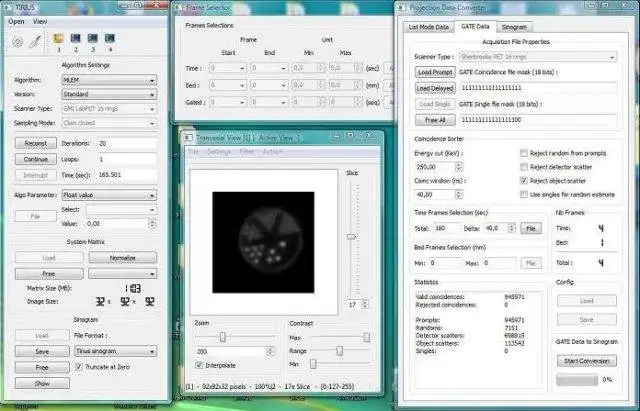Click the Load Prompt button
Image resolution: width=640 pixels, height=411 pixels.
[x=435, y=72]
